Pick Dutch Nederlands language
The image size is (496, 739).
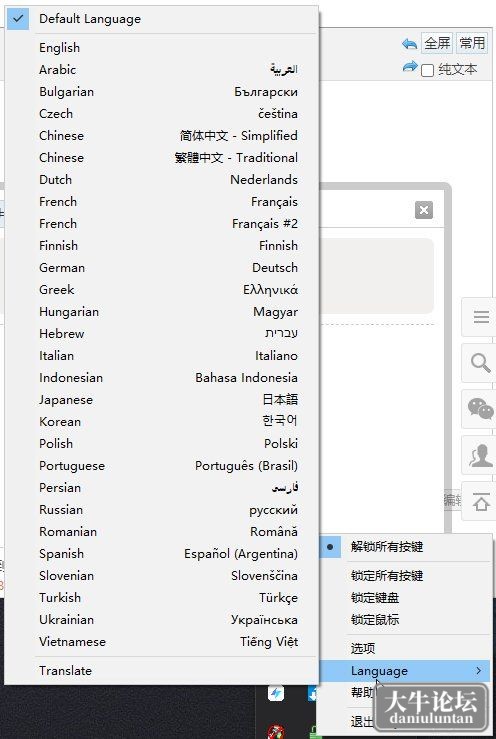click(162, 180)
